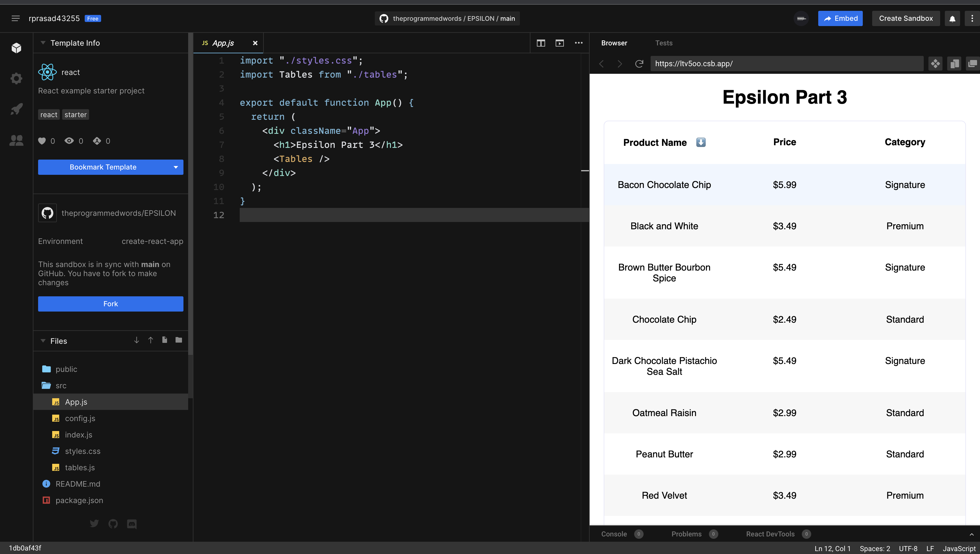Collapse the Files section
Viewport: 980px width, 554px height.
[x=43, y=341]
